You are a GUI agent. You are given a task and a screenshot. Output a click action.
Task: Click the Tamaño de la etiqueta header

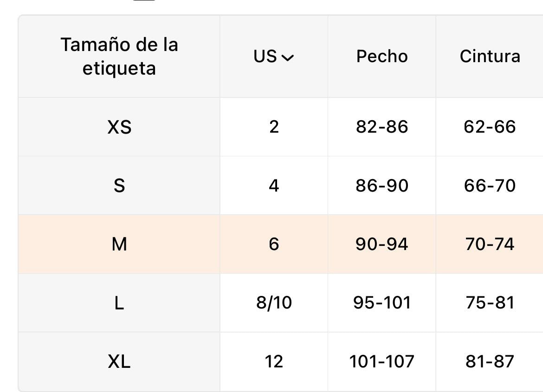(119, 57)
